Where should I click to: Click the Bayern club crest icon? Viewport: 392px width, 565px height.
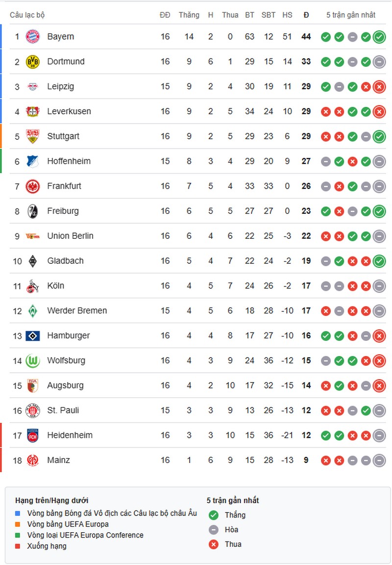click(32, 37)
